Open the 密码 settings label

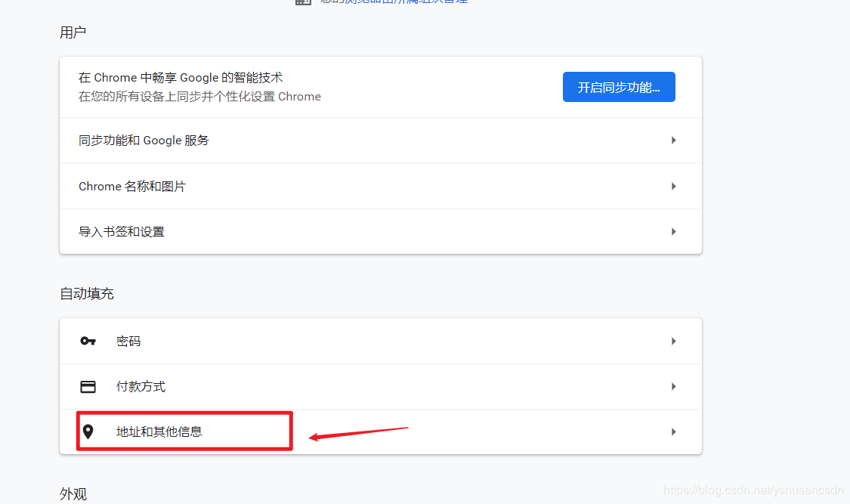[x=128, y=342]
